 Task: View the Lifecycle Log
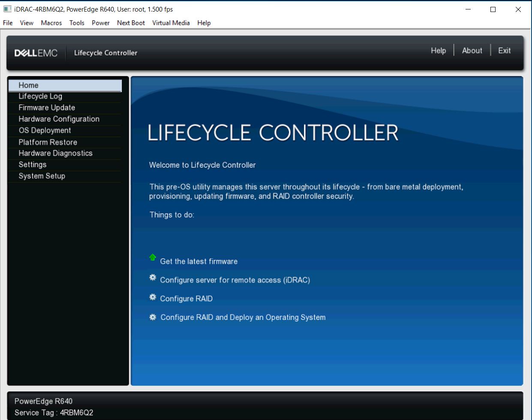pyautogui.click(x=39, y=96)
